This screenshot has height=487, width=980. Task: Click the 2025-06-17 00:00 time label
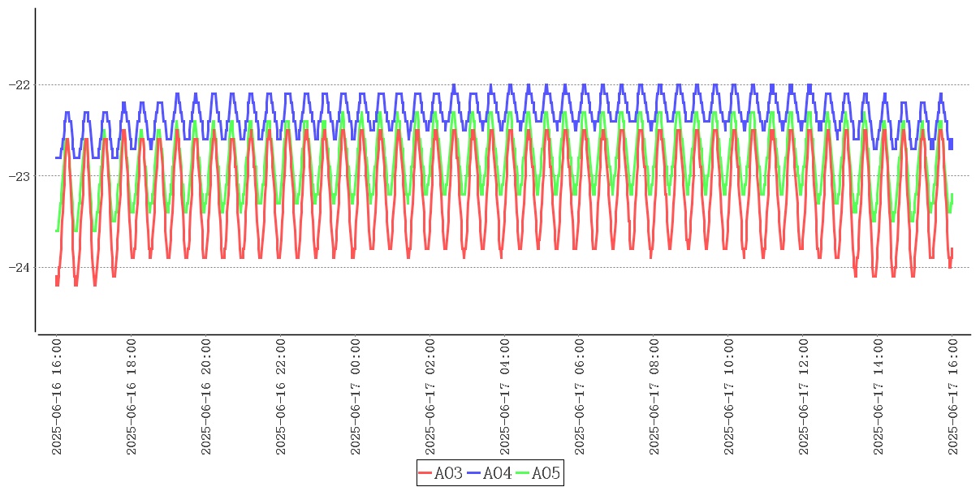(356, 397)
